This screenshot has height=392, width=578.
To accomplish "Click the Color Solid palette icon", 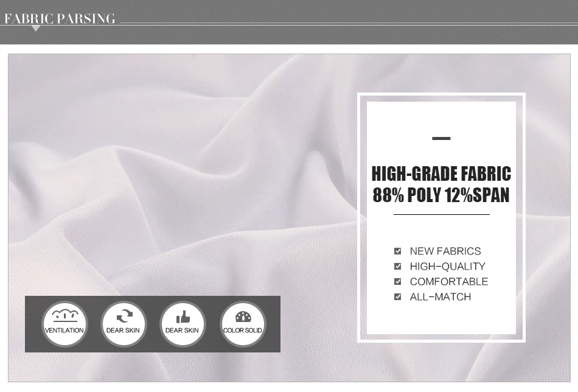I will (x=243, y=324).
